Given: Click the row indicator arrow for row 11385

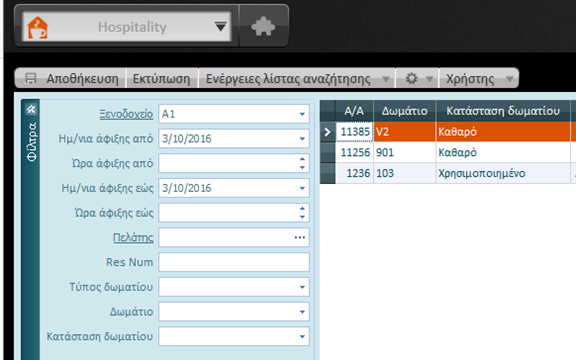Looking at the screenshot, I should tap(327, 132).
